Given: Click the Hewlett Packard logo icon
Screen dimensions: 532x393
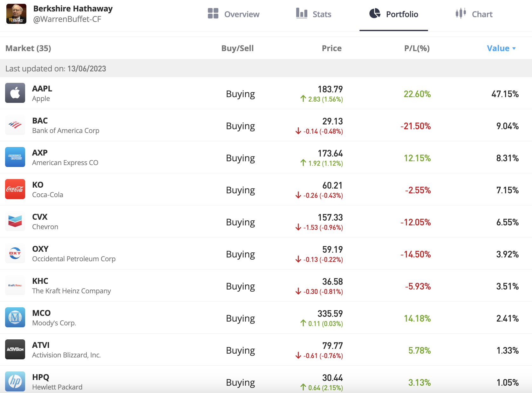Looking at the screenshot, I should point(15,382).
